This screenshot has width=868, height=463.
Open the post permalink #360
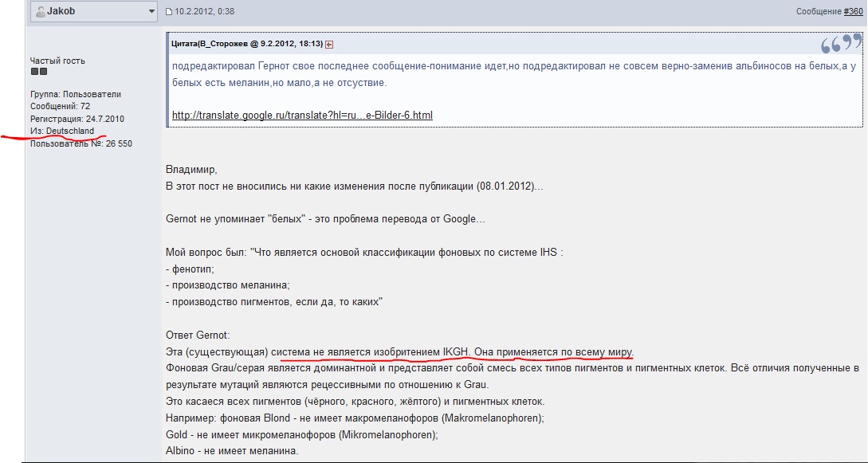(x=853, y=11)
